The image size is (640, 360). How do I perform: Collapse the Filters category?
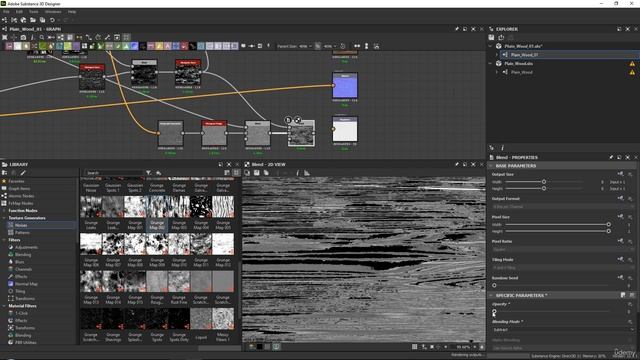4,240
